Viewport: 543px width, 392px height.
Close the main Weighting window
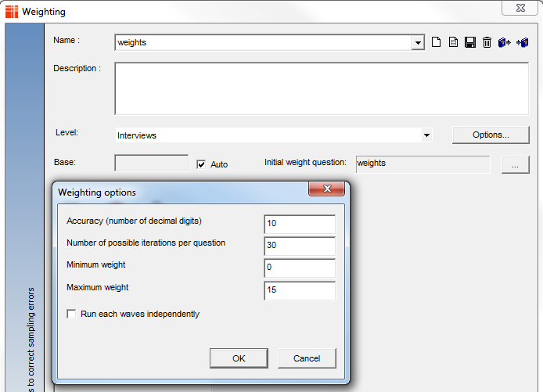[x=520, y=8]
